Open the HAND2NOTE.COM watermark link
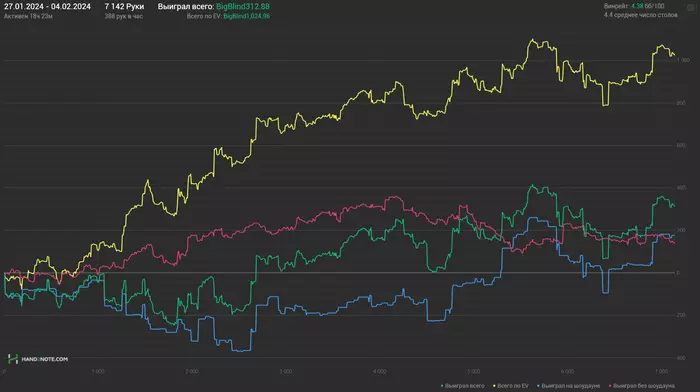Screen dimensions: 700x392 click(x=45, y=359)
